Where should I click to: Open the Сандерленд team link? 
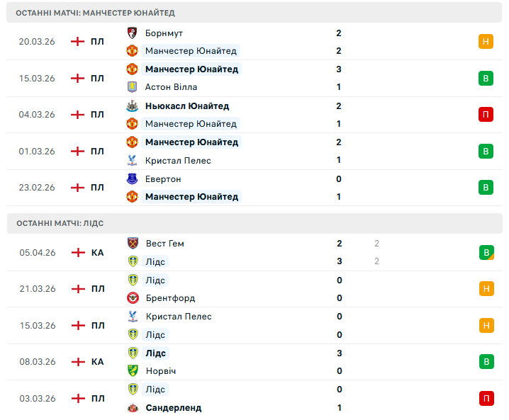(174, 408)
